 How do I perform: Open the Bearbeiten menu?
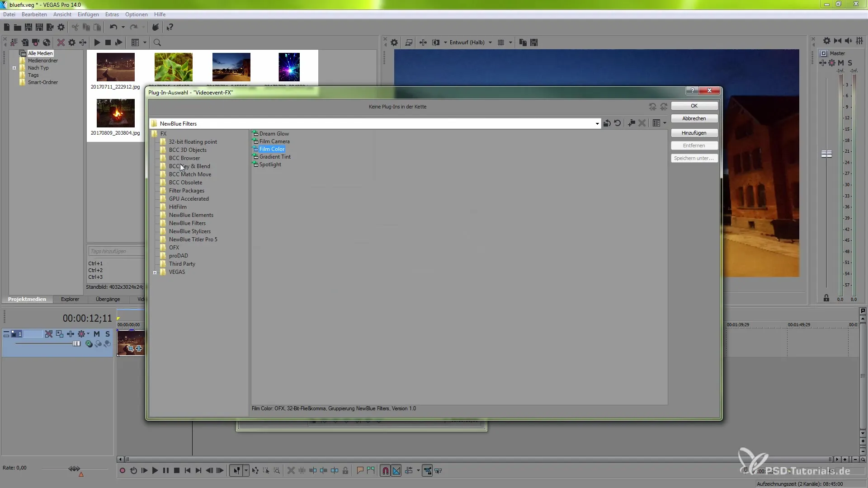coord(34,14)
